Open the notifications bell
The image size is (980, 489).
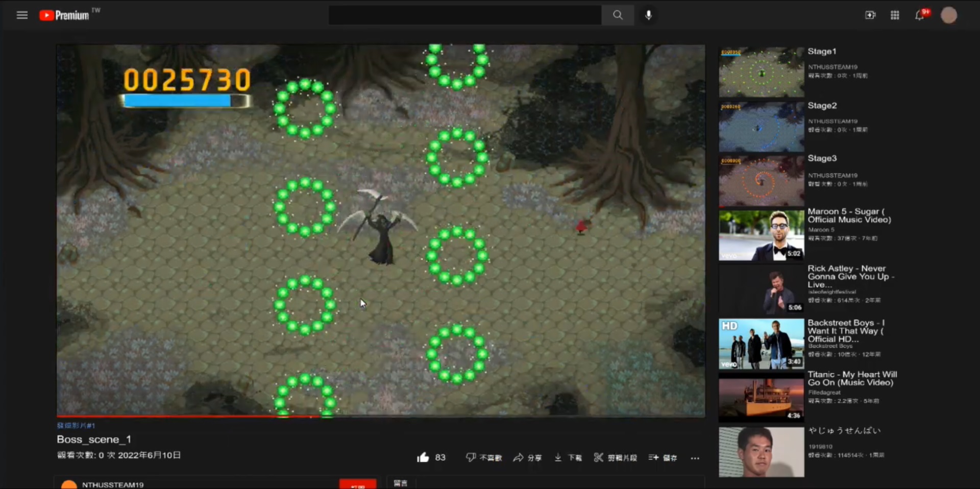pos(919,15)
